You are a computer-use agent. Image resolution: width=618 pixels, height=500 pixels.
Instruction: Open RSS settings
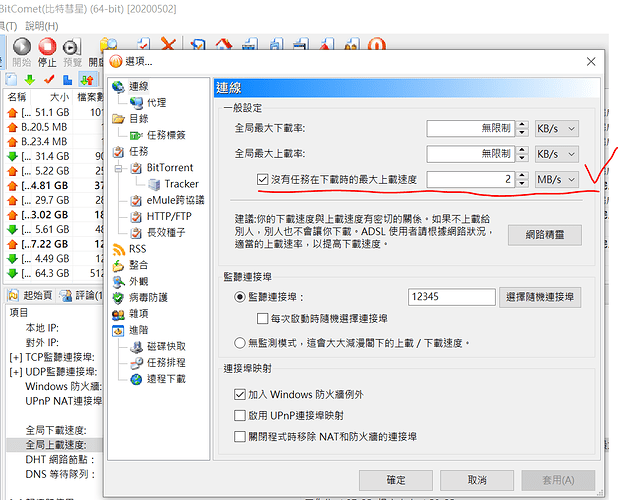pyautogui.click(x=137, y=249)
